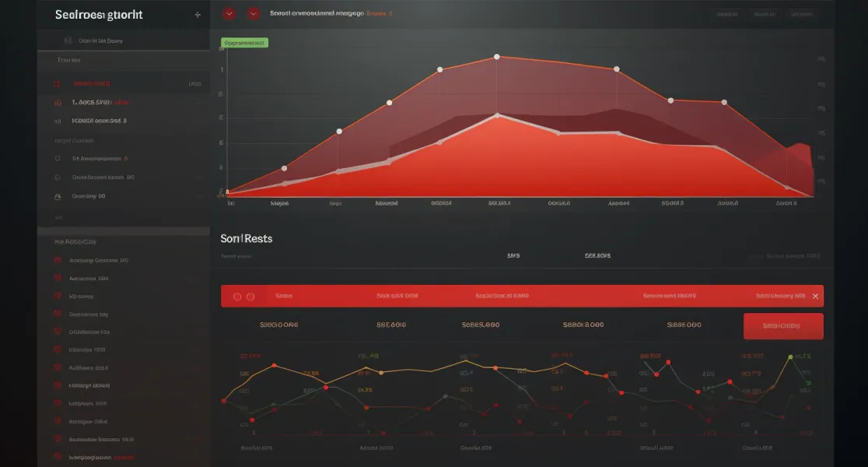Viewport: 868px width, 467px height.
Task: Select the second radio circle in the middle sidebar group
Action: click(x=58, y=177)
